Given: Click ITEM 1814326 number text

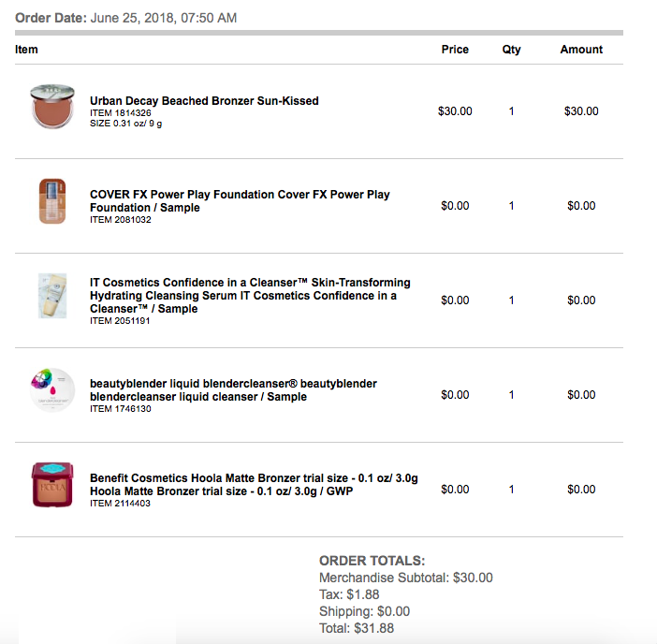Looking at the screenshot, I should tap(114, 113).
